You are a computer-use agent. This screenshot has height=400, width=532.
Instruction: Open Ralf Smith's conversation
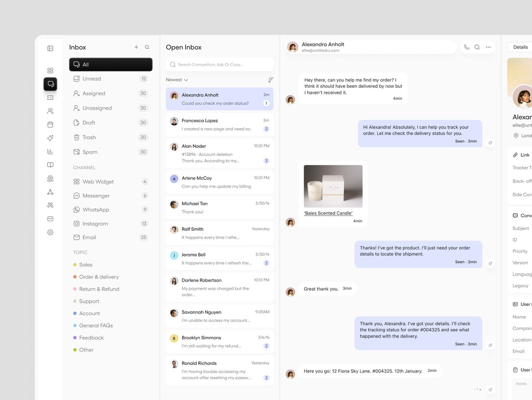point(220,233)
